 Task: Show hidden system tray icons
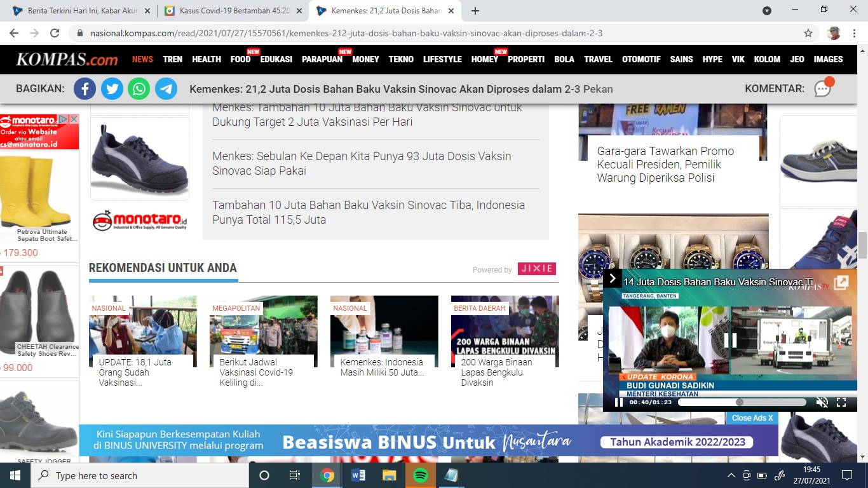731,475
